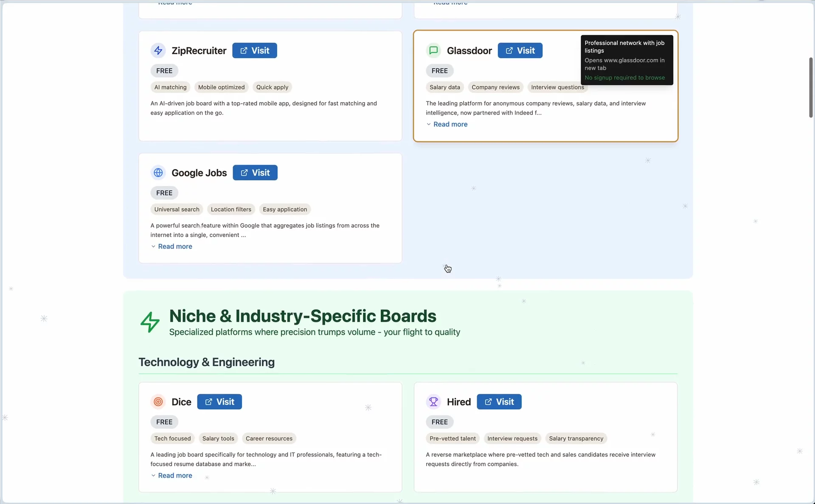Click Technology & Engineering section heading
Viewport: 815px width, 504px height.
tap(206, 362)
